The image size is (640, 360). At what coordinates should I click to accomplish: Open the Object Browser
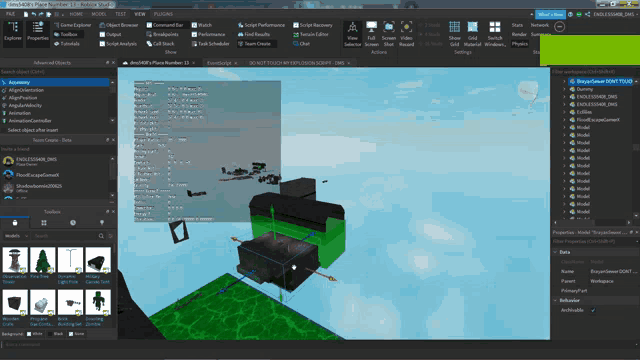[119, 25]
